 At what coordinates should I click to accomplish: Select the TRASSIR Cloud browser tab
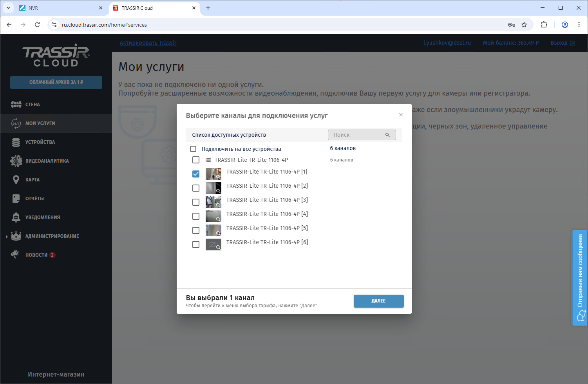[154, 8]
